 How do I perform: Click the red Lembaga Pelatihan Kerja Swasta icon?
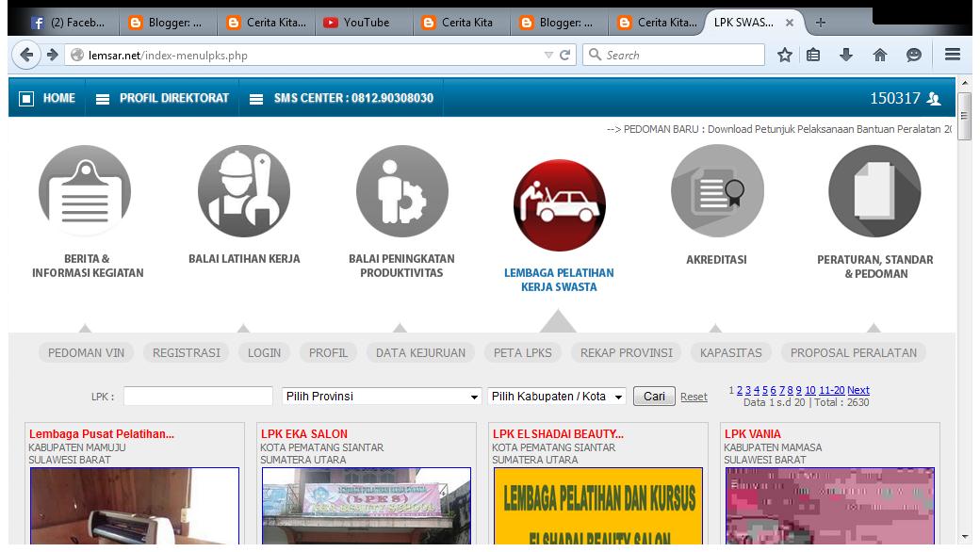click(x=559, y=204)
